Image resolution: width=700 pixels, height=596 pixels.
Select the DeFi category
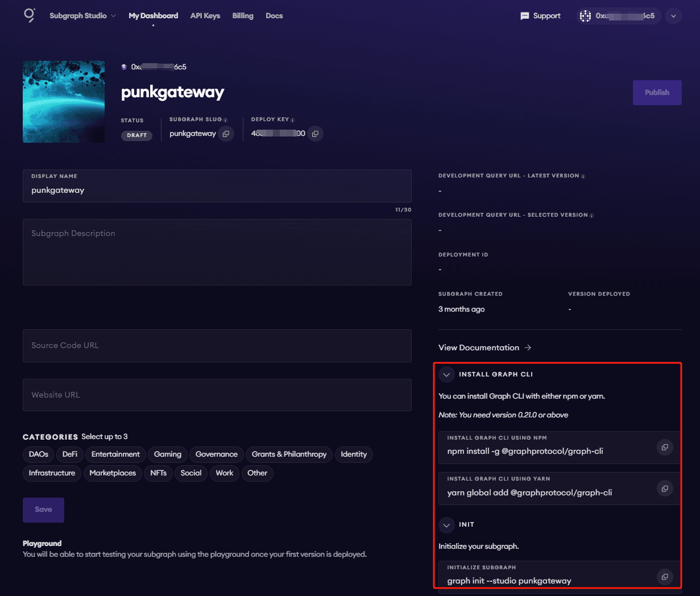click(x=69, y=454)
